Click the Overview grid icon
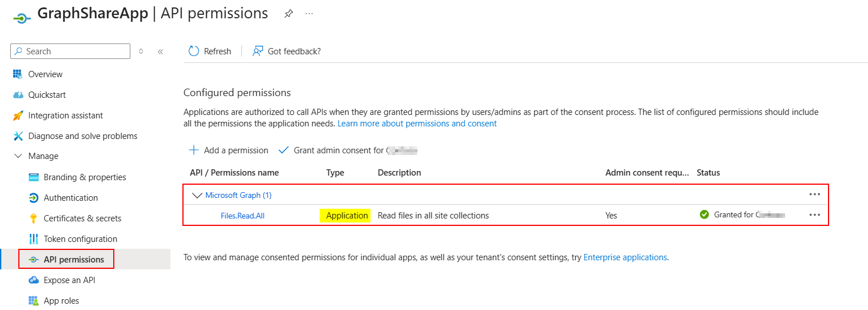The height and width of the screenshot is (310, 868). (18, 74)
